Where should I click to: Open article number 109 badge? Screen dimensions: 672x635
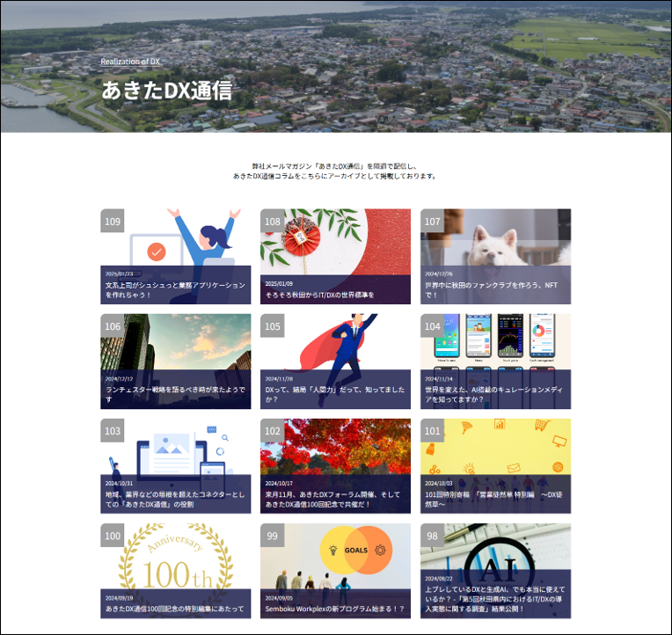tap(113, 222)
